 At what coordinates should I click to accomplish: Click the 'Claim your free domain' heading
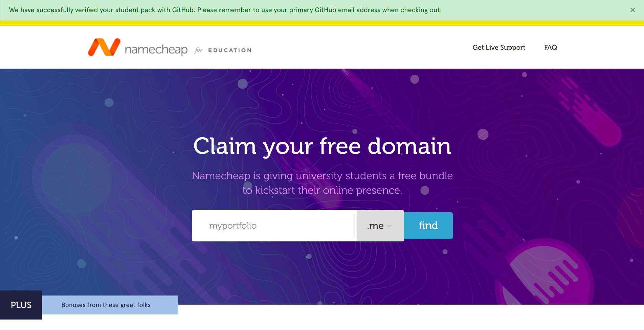coord(322,146)
